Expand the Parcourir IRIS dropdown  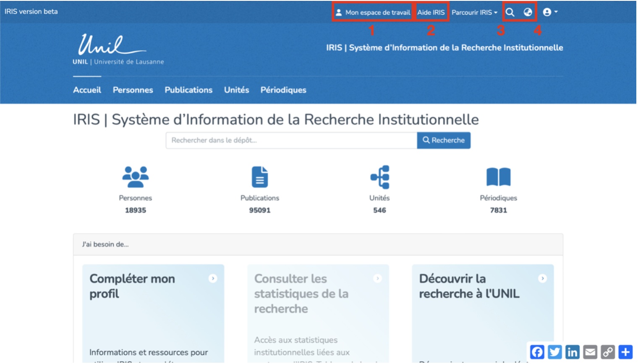point(474,13)
